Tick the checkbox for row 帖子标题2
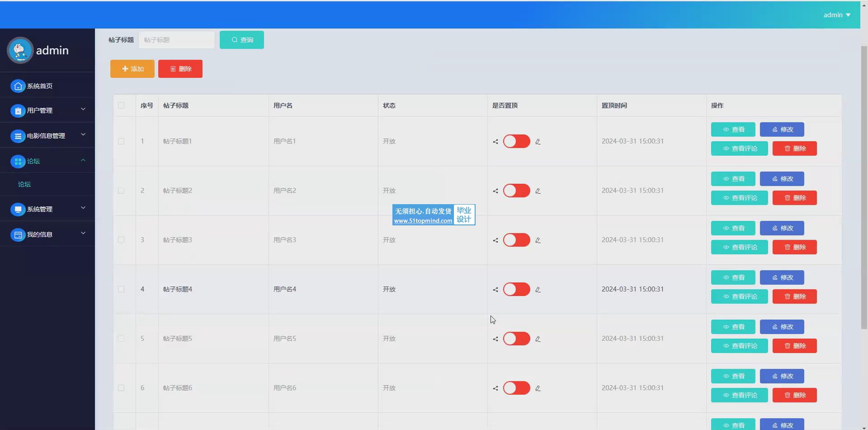This screenshot has height=430, width=868. 121,190
